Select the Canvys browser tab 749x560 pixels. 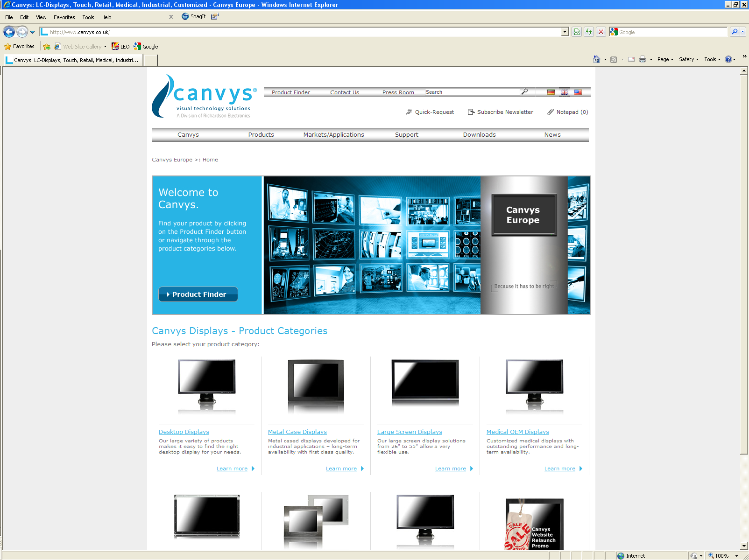[x=74, y=60]
